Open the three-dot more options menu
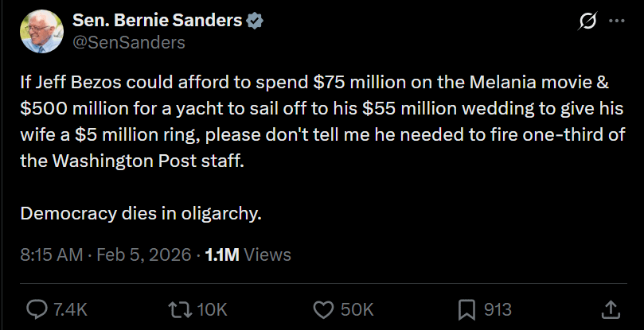Viewport: 644px width, 330px height. (x=617, y=21)
